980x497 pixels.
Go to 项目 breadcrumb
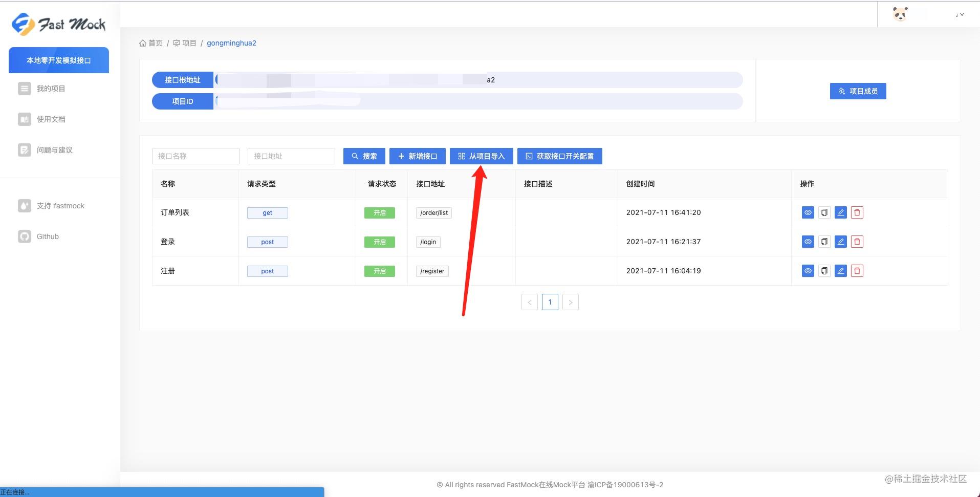(185, 43)
